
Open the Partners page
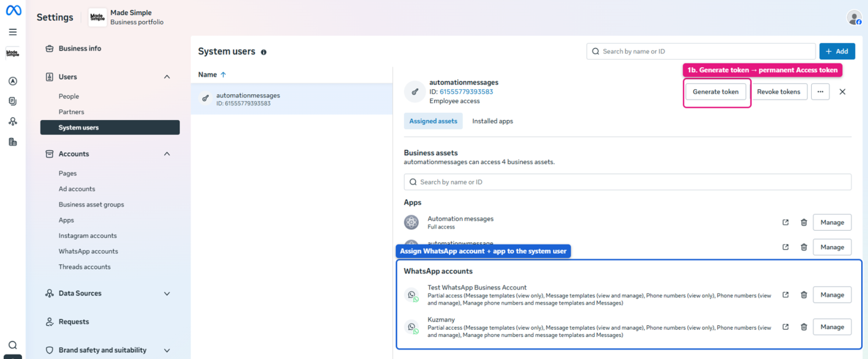click(71, 112)
